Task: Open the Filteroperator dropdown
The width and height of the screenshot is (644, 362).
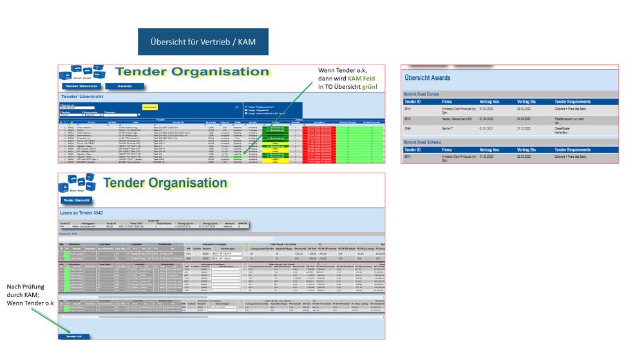Action: pyautogui.click(x=95, y=115)
